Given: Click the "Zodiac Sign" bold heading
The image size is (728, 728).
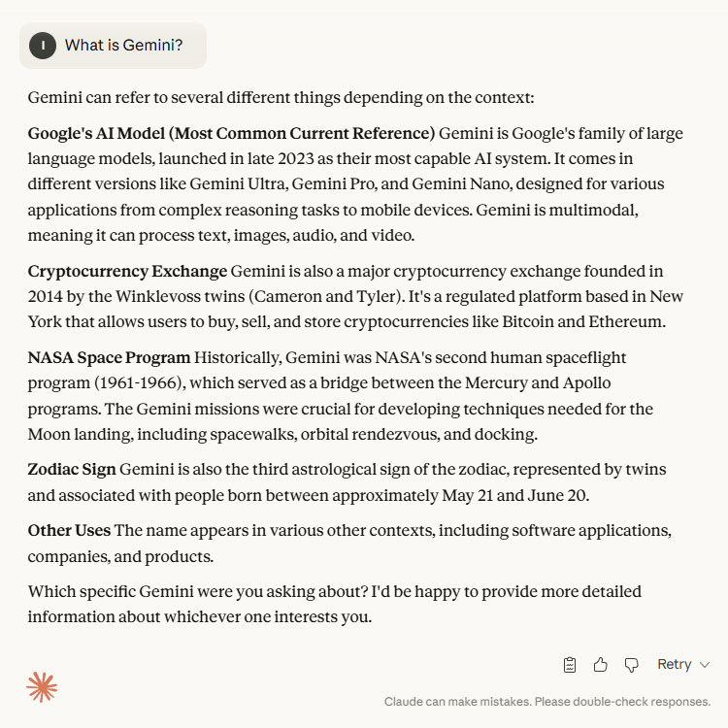Looking at the screenshot, I should 72,470.
